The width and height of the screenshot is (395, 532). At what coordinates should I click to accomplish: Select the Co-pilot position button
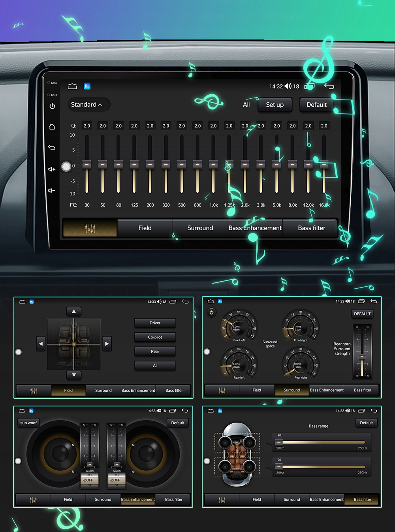(155, 337)
